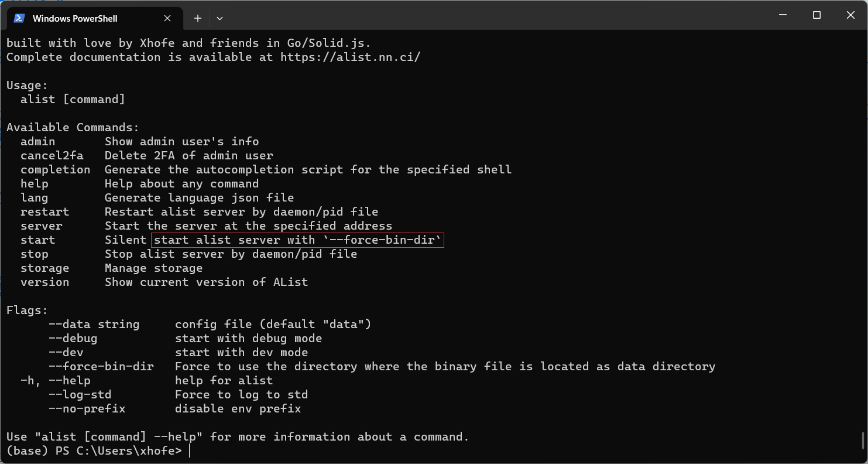
Task: Click the 'version' command line
Action: (x=44, y=282)
